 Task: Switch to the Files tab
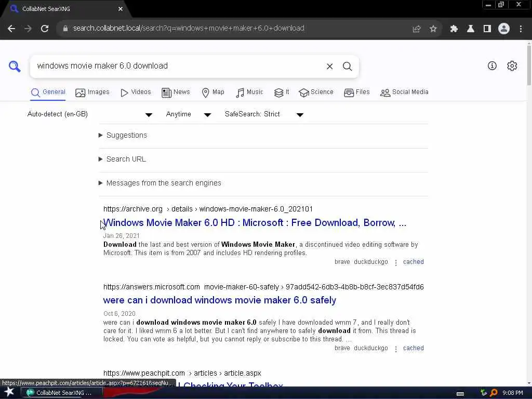point(356,92)
